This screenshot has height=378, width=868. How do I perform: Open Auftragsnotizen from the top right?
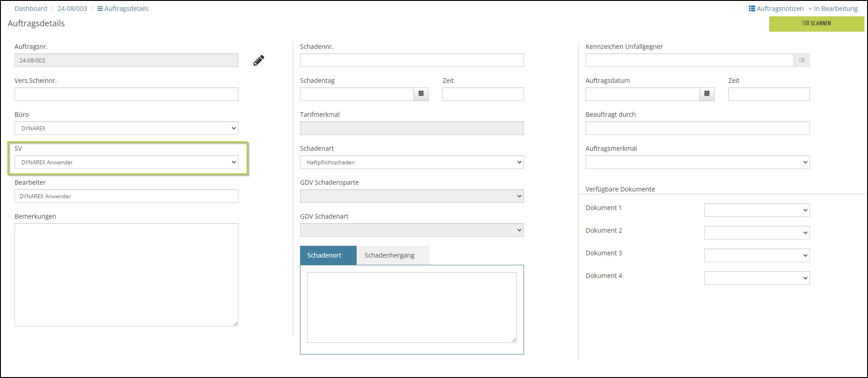point(776,9)
